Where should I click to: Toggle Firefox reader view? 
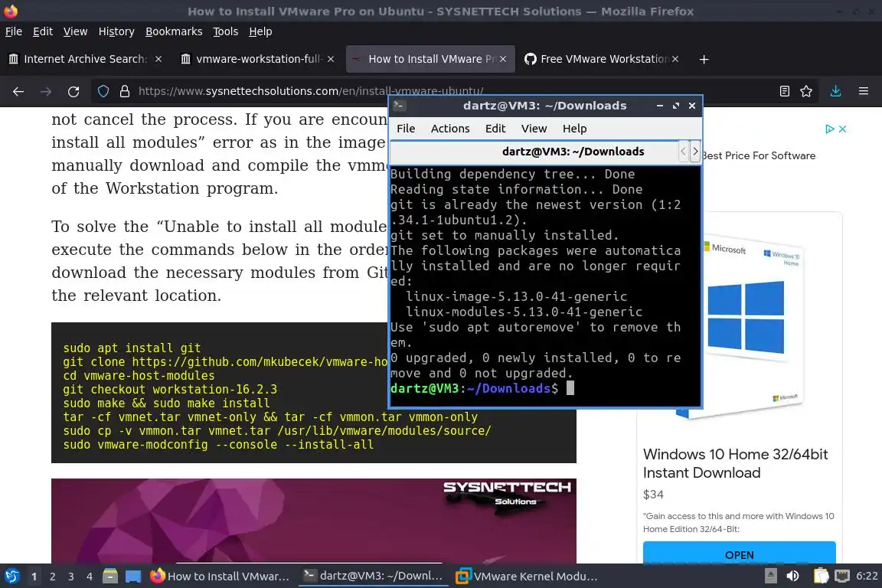click(x=785, y=91)
